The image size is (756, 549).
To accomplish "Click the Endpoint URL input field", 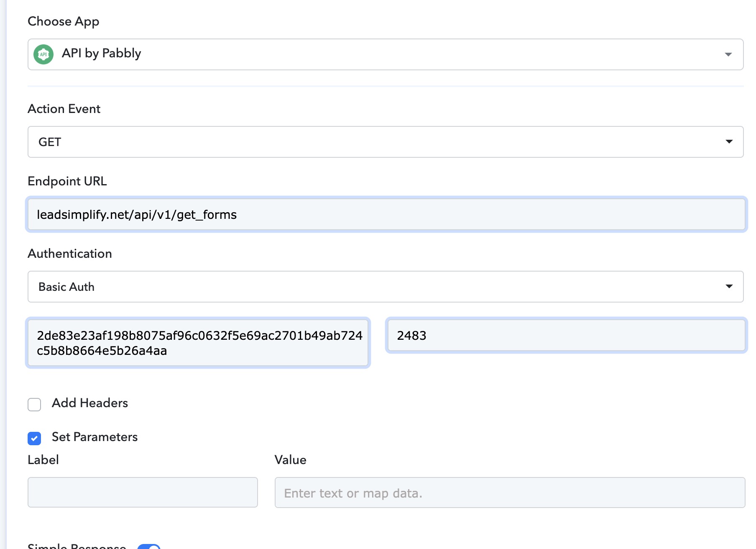I will (x=386, y=214).
